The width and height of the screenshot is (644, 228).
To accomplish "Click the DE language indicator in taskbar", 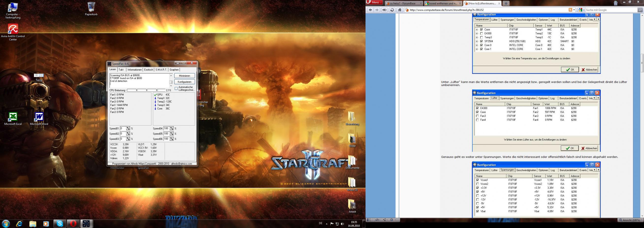I will click(x=321, y=224).
